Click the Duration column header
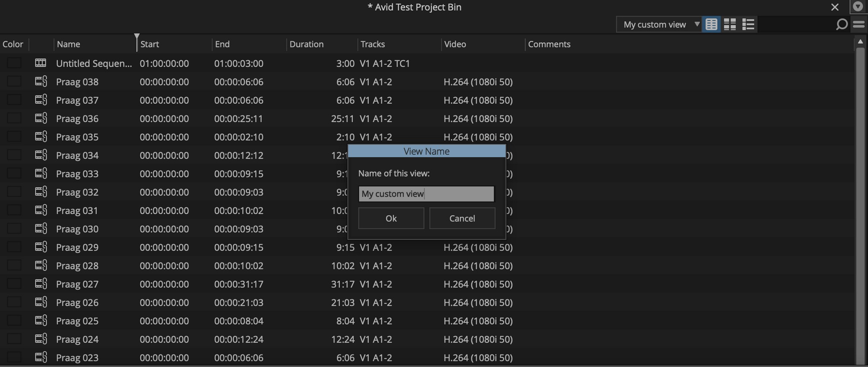The width and height of the screenshot is (868, 367). [x=306, y=44]
